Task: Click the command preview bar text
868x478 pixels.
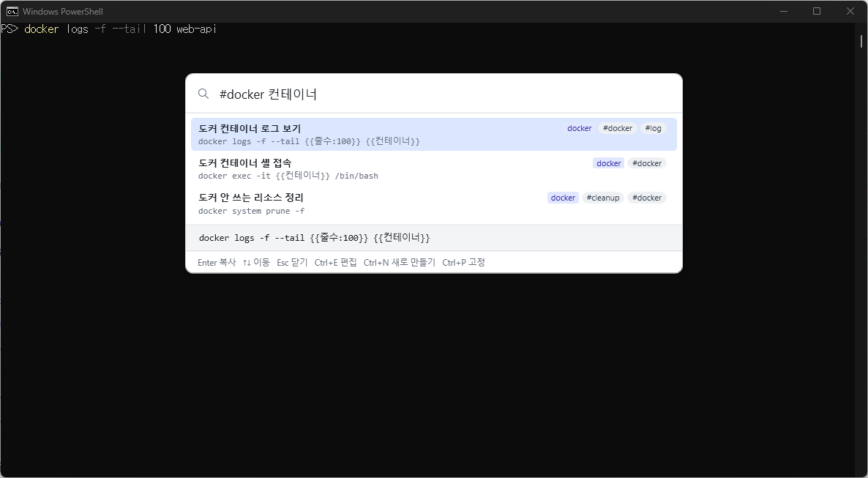Action: 315,238
